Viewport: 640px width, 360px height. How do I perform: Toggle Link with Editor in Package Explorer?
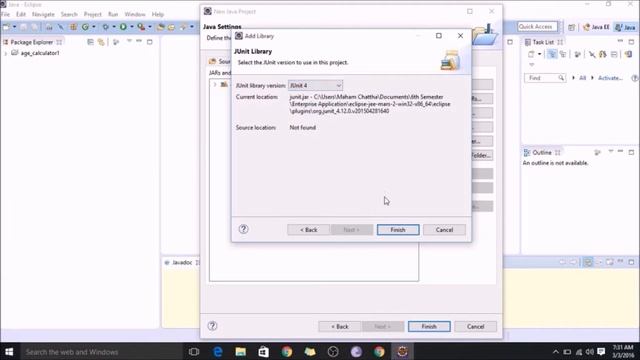pos(101,42)
